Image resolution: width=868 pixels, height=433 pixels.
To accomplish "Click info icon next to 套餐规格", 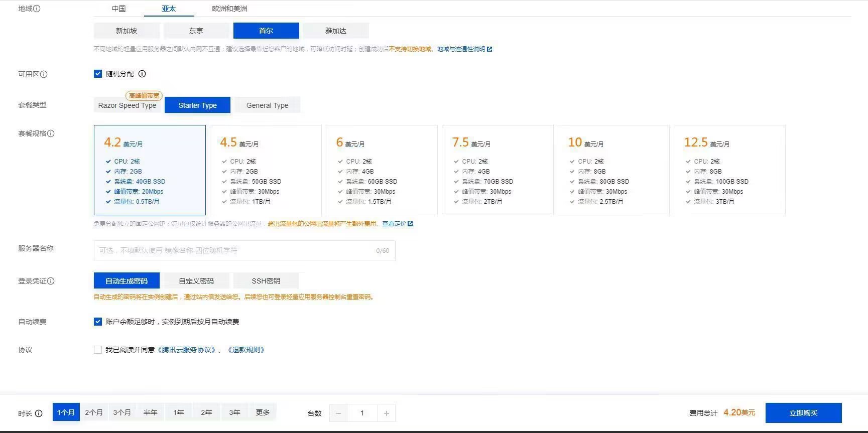I will [x=51, y=133].
